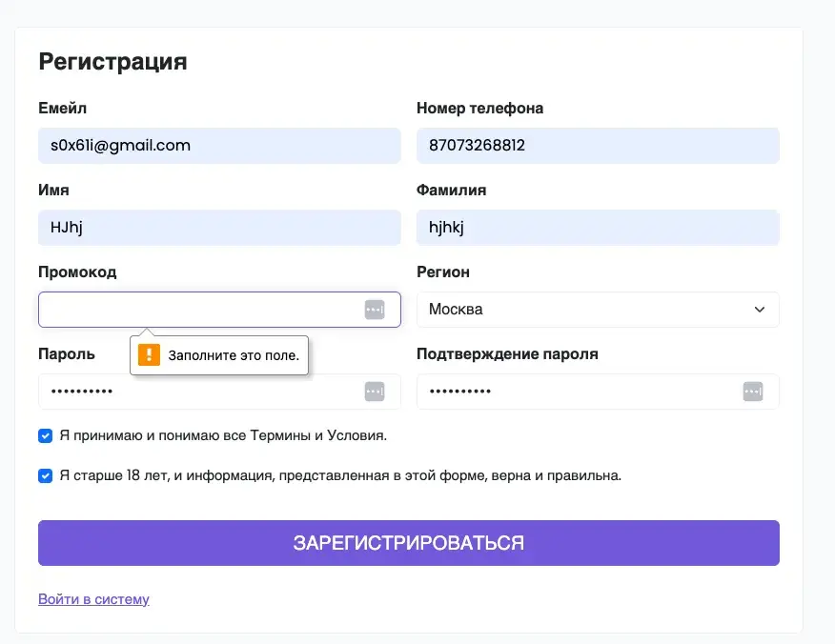Click the autofill icon in Подтверждение пароля field
Image resolution: width=835 pixels, height=644 pixels.
click(x=753, y=392)
